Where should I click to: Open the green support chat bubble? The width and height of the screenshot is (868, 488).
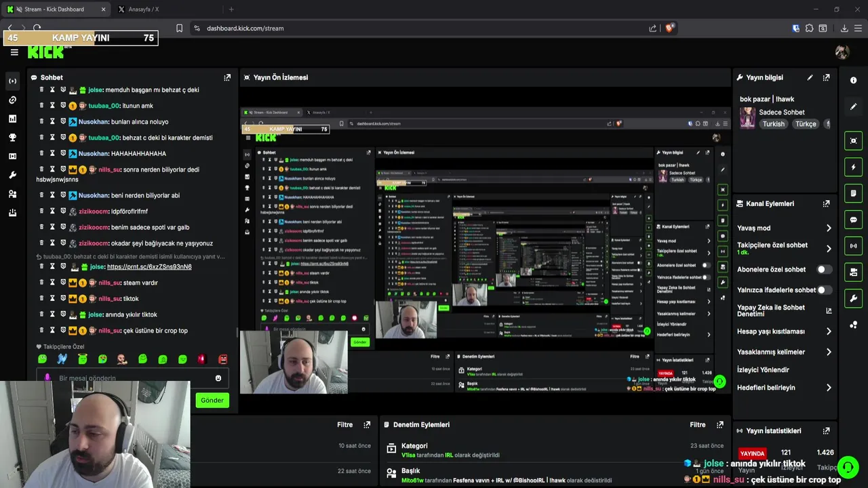(x=848, y=468)
